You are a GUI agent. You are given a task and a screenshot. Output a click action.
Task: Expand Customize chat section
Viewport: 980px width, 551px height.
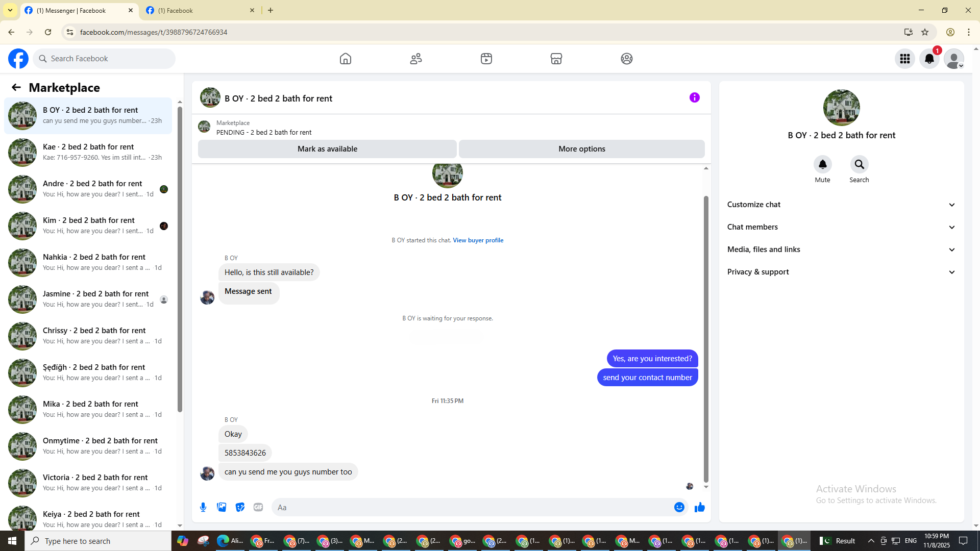[x=841, y=205]
